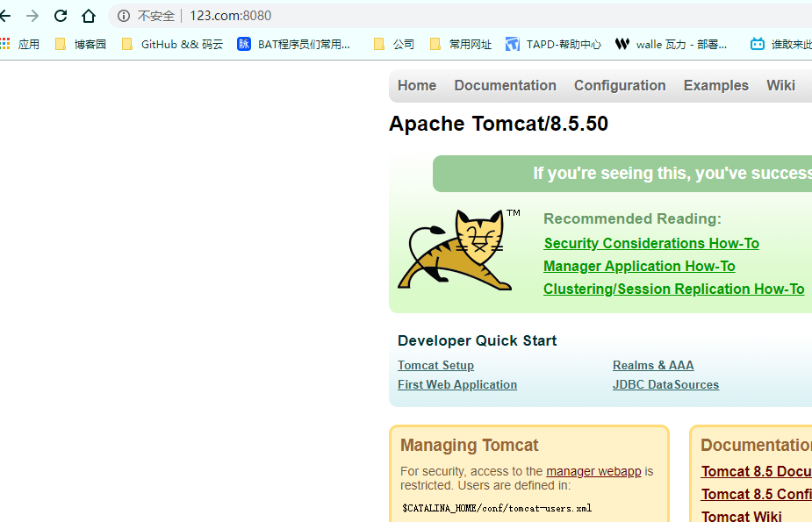Click the Apache Tomcat/8.5.50 heading
The width and height of the screenshot is (812, 522).
coord(499,124)
